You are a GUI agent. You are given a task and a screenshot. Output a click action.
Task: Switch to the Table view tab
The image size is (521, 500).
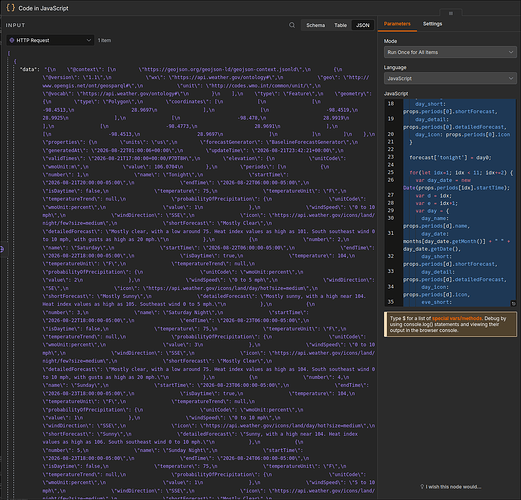[x=340, y=25]
